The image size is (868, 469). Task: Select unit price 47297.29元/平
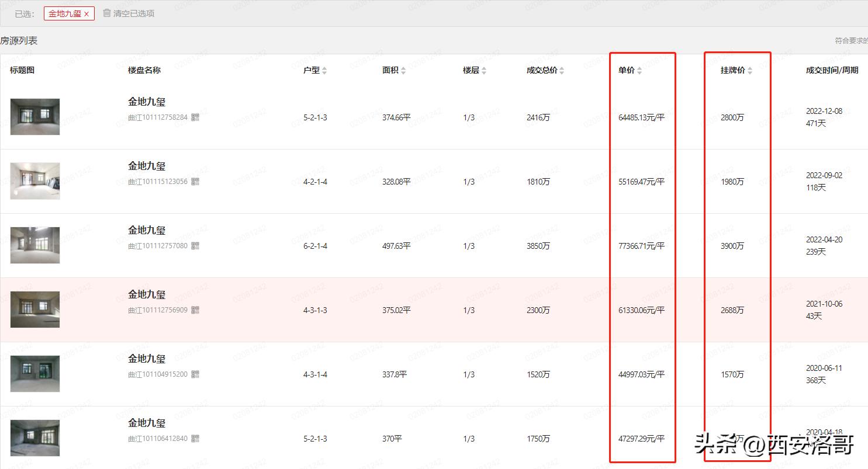pyautogui.click(x=641, y=439)
